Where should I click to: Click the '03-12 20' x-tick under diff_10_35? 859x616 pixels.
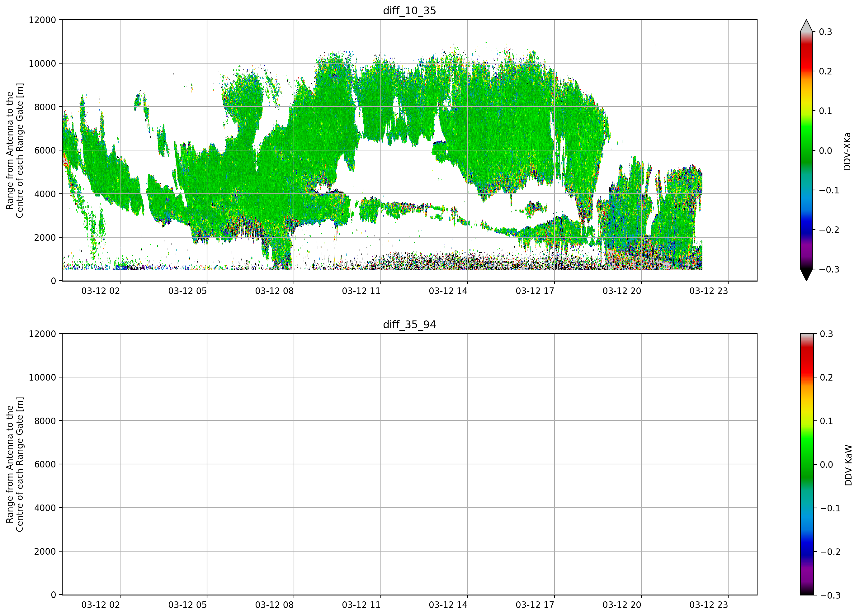pos(622,291)
